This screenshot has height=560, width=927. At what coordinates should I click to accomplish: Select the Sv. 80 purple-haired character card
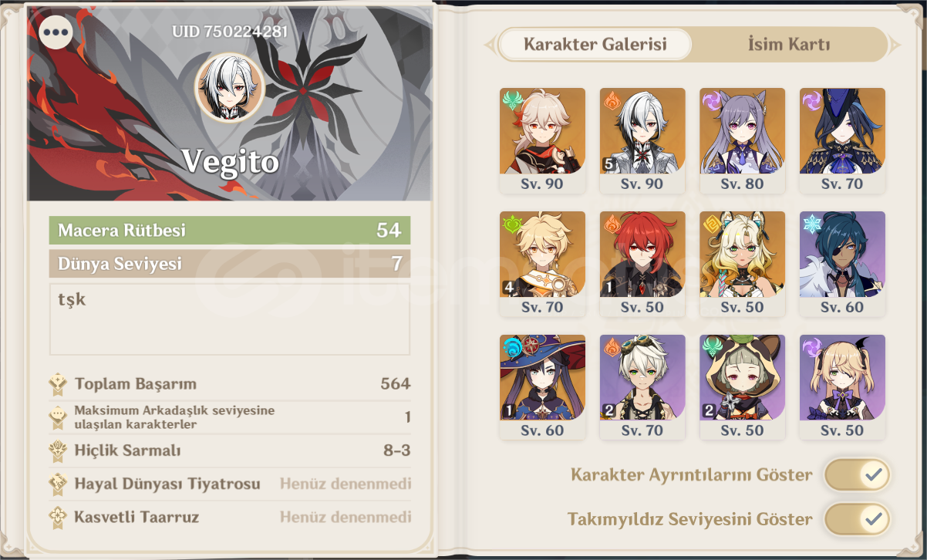point(742,140)
